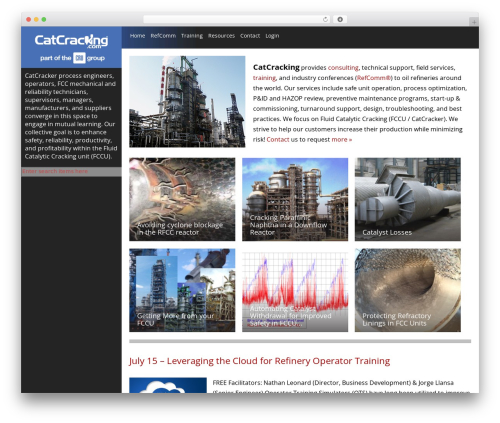Open the Contact menu item
500x423 pixels.
pos(250,36)
